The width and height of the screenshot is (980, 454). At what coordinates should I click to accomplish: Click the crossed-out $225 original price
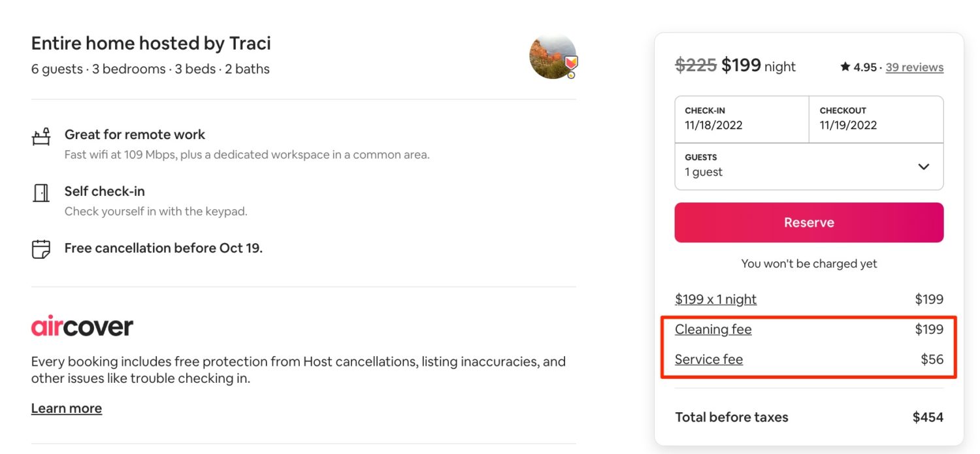click(x=694, y=65)
